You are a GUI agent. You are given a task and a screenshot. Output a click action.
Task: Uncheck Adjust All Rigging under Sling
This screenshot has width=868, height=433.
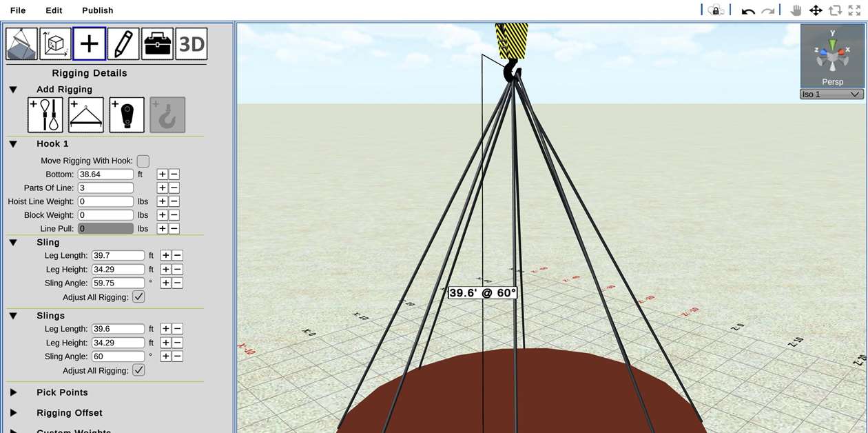coord(138,297)
